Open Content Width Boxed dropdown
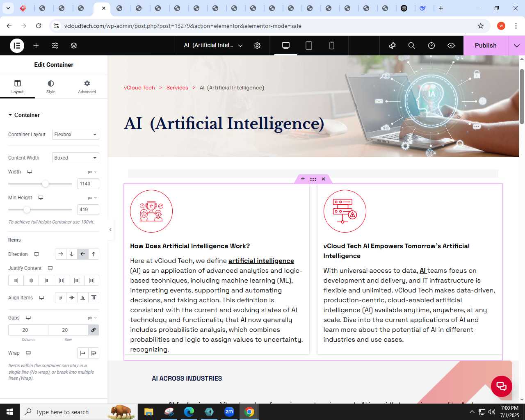The height and width of the screenshot is (420, 525). [75, 158]
